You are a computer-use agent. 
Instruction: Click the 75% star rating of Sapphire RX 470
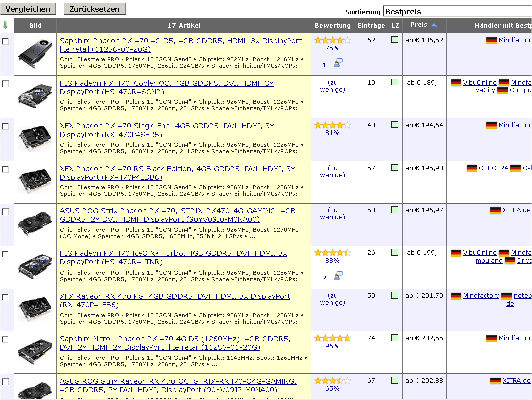[332, 40]
